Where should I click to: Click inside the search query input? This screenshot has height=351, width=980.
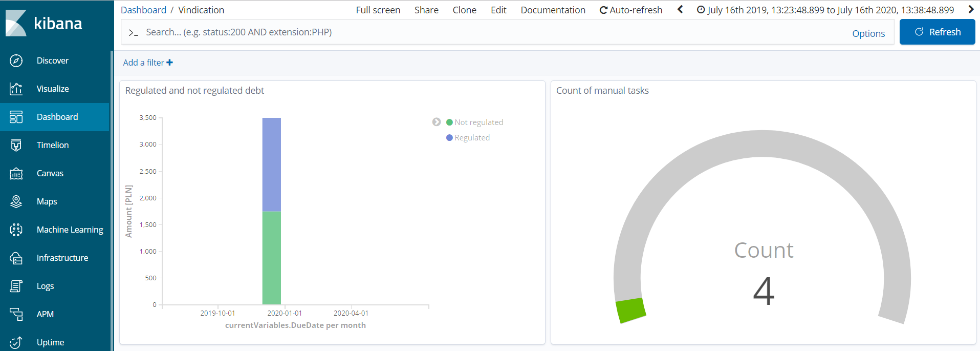491,32
